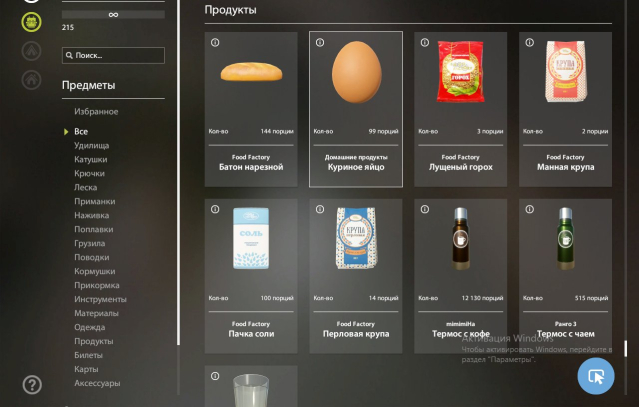Select the green backpack inventory icon
Screen dimensions: 639x407
tap(31, 22)
